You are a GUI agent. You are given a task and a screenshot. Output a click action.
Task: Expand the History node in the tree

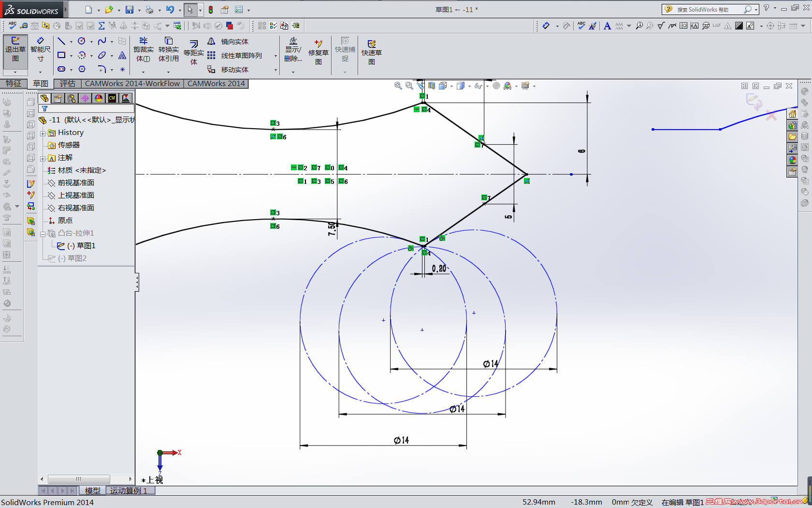click(43, 133)
